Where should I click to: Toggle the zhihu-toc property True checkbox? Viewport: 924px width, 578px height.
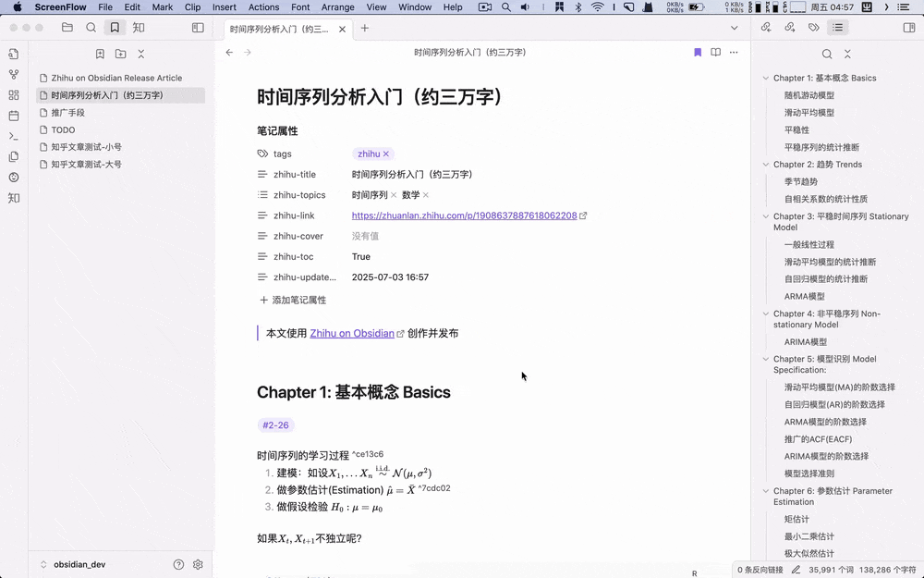point(362,256)
